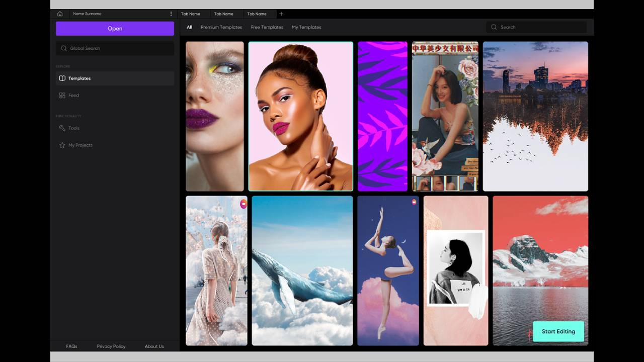644x362 pixels.
Task: Select the All templates filter
Action: coord(189,27)
